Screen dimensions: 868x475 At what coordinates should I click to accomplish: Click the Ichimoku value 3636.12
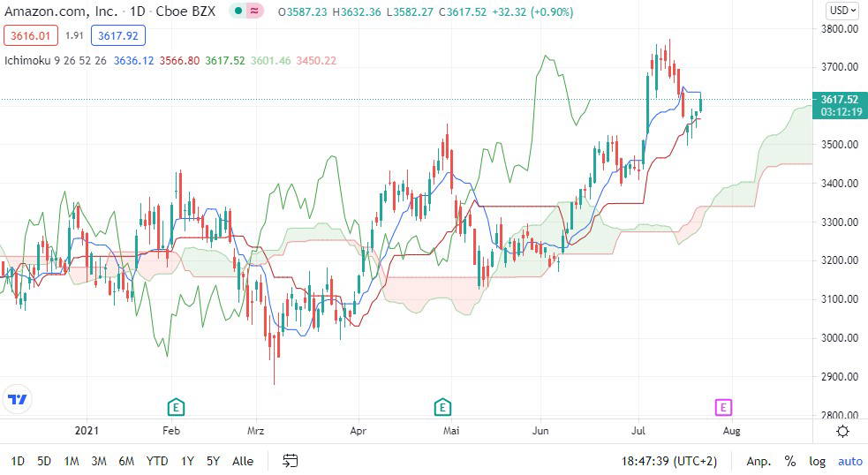click(x=133, y=61)
